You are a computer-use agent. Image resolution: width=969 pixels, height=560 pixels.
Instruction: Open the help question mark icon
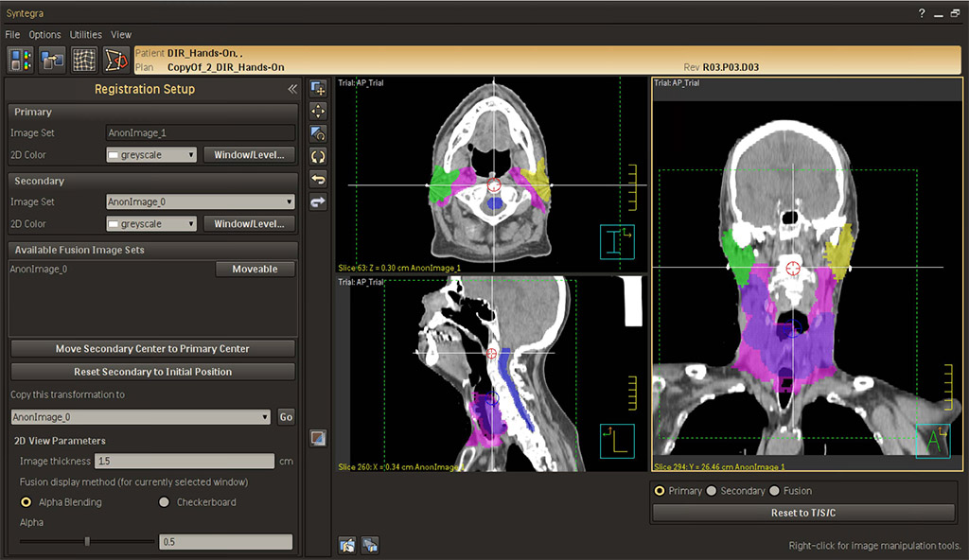(922, 13)
